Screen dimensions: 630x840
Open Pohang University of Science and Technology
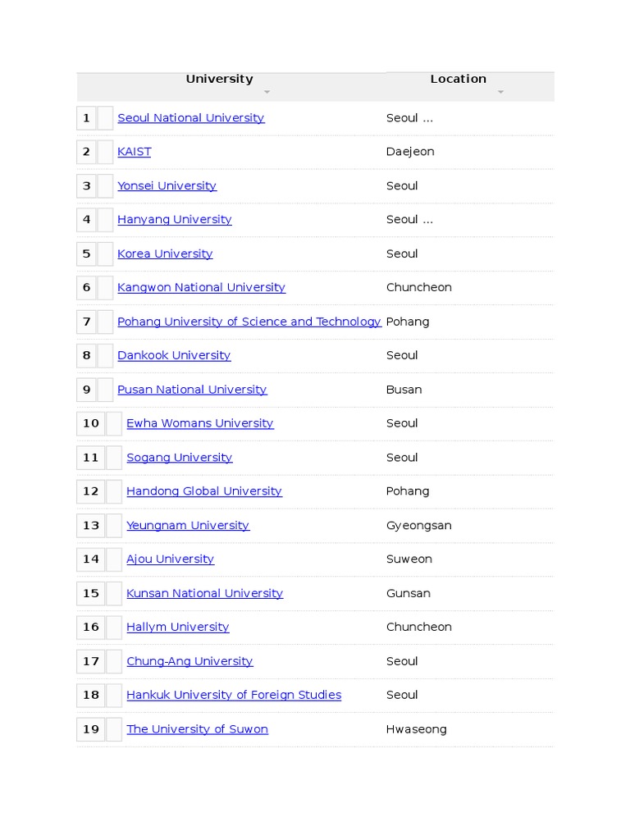tap(249, 322)
